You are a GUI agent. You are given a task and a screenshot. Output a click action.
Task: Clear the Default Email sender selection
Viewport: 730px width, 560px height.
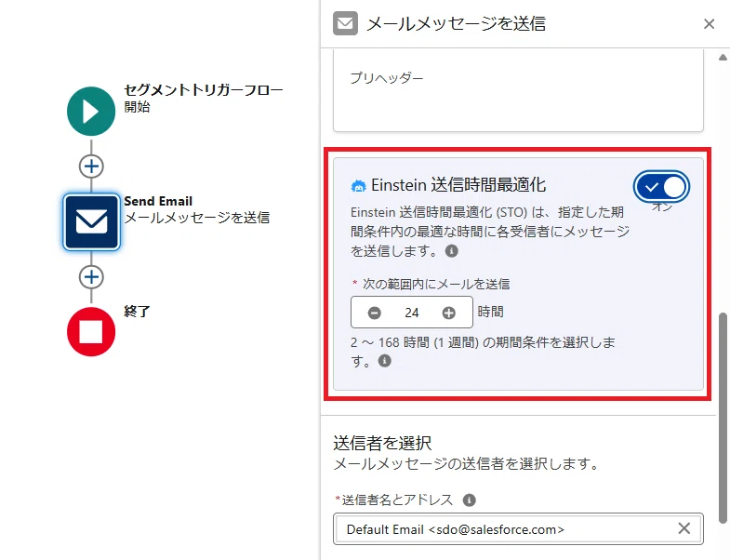[684, 528]
